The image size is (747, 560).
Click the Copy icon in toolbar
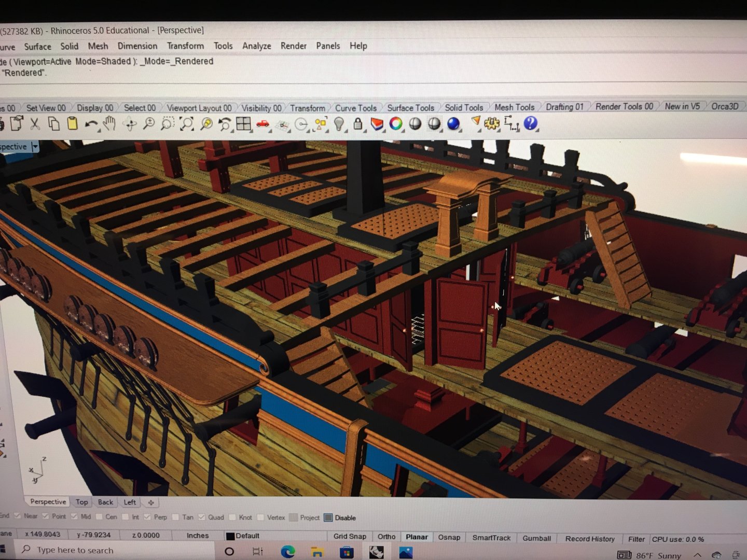click(x=53, y=123)
